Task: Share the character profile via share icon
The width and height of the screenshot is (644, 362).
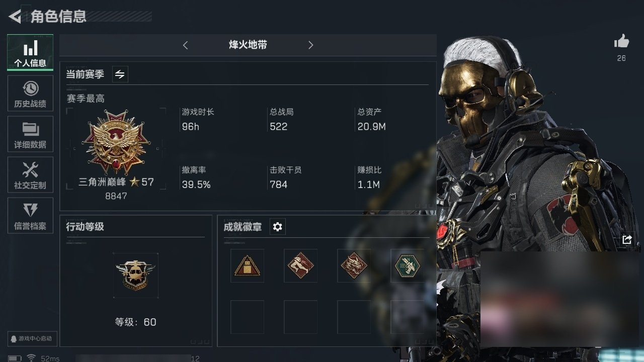Action: coord(627,240)
